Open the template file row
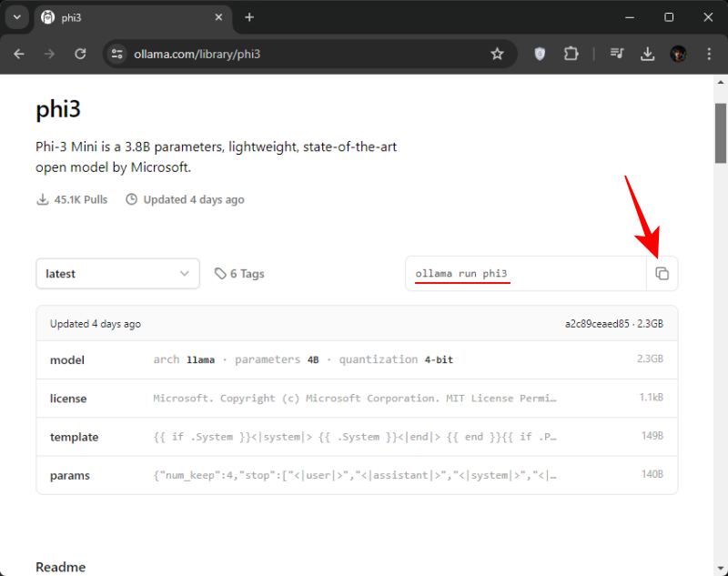The image size is (728, 576). click(357, 437)
